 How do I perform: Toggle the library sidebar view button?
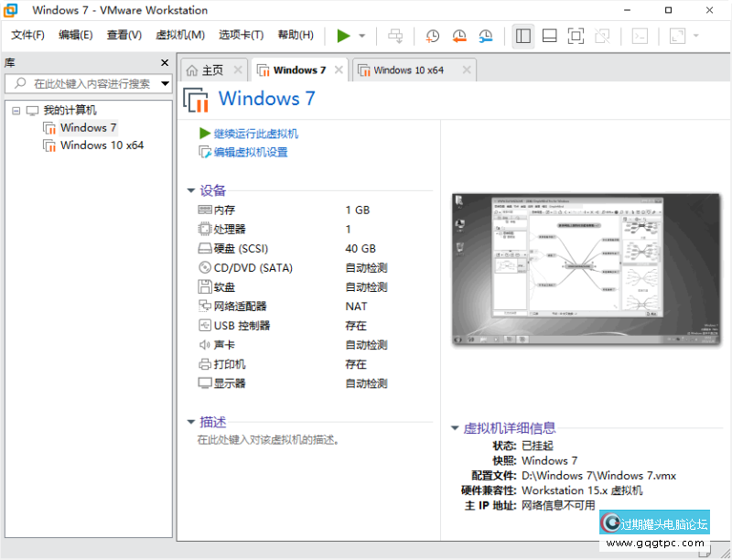click(523, 36)
